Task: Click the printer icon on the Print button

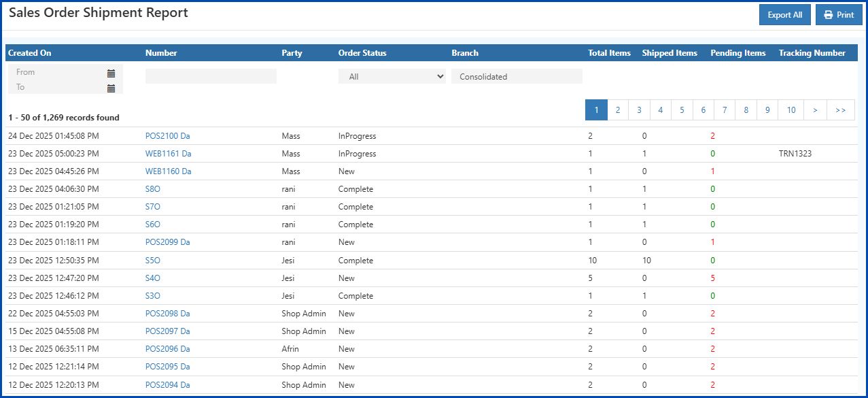Action: (x=828, y=14)
